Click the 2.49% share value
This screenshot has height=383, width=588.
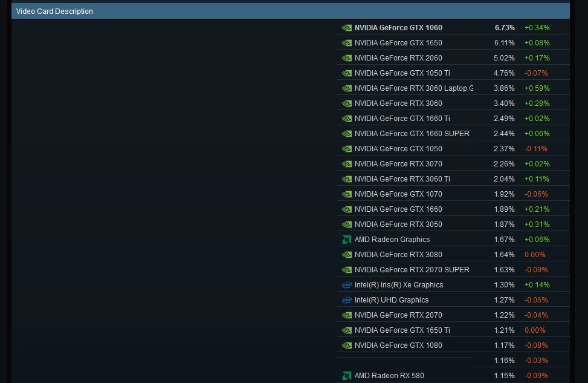(x=505, y=119)
